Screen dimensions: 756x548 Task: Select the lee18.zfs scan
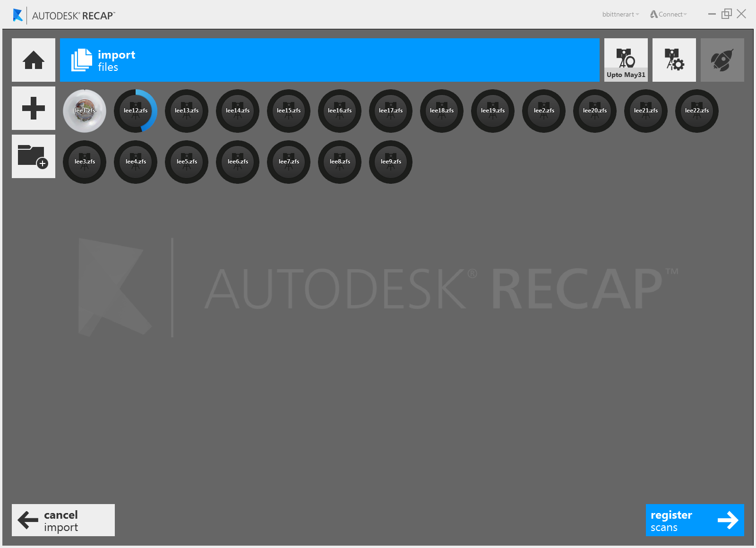(442, 111)
